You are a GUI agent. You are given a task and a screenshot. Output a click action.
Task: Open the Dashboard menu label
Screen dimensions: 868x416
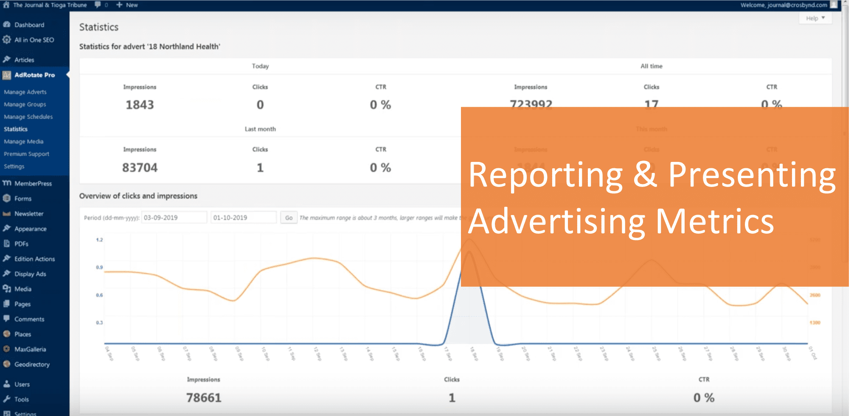tap(29, 25)
